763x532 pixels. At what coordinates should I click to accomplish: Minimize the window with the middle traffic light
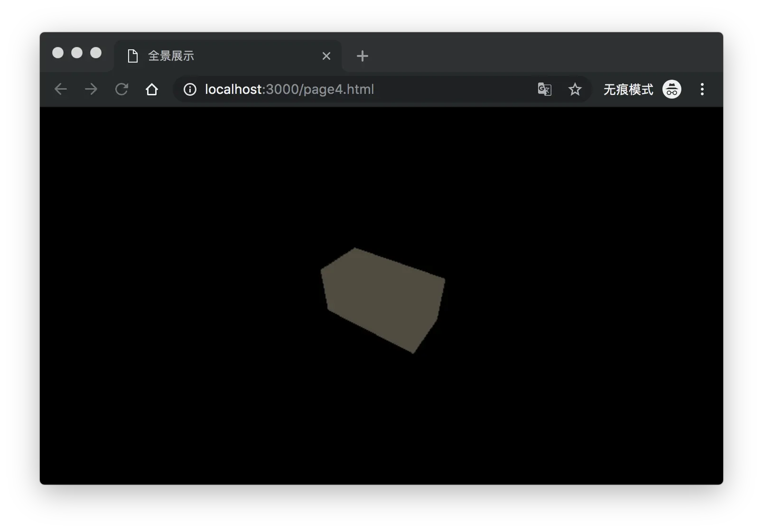pyautogui.click(x=77, y=53)
